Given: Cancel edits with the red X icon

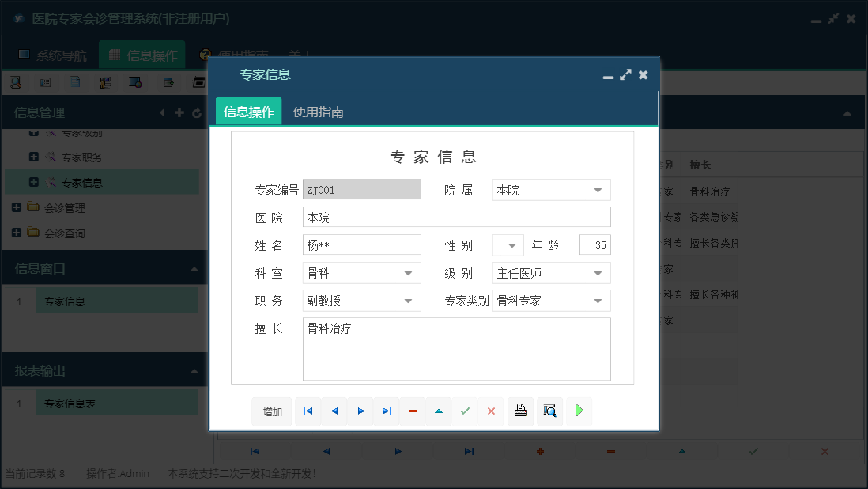Looking at the screenshot, I should pos(492,411).
